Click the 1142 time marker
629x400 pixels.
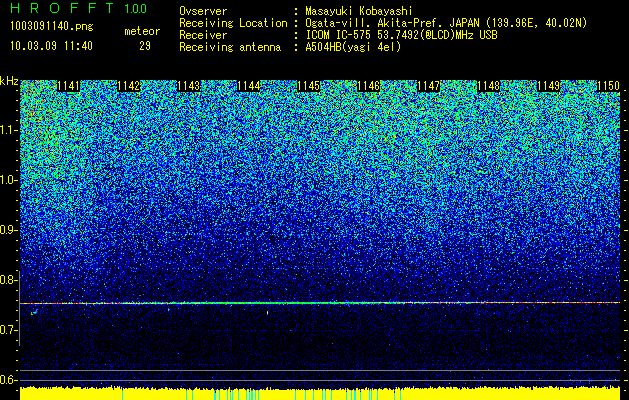click(x=128, y=86)
